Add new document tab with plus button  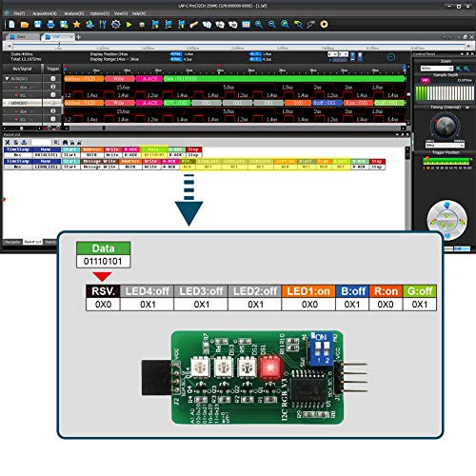[78, 37]
